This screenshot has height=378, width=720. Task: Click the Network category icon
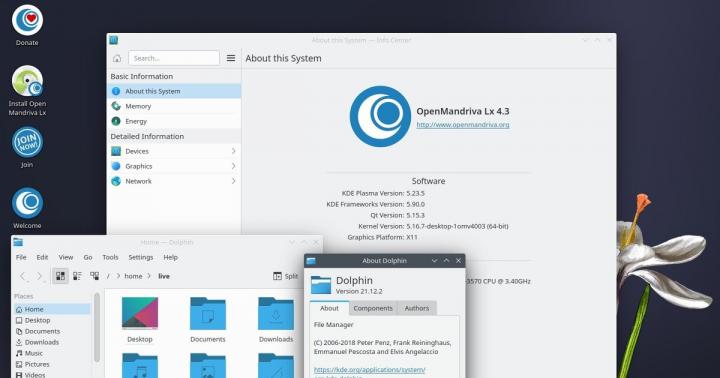click(116, 181)
